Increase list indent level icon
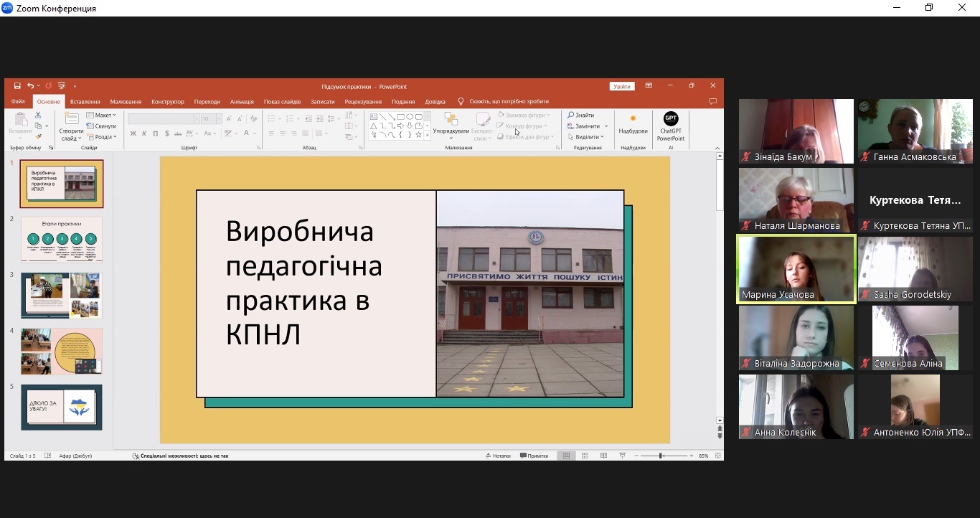Viewport: 980px width, 518px height. 319,119
